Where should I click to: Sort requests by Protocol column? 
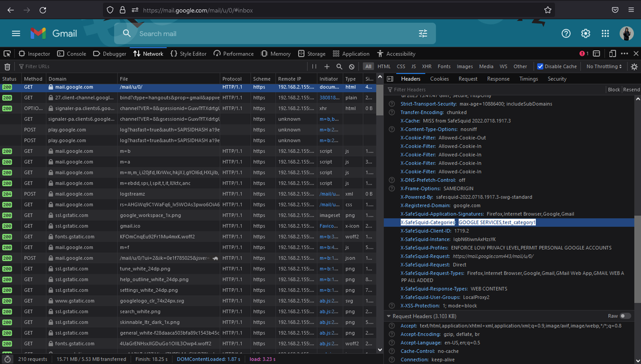pyautogui.click(x=235, y=79)
